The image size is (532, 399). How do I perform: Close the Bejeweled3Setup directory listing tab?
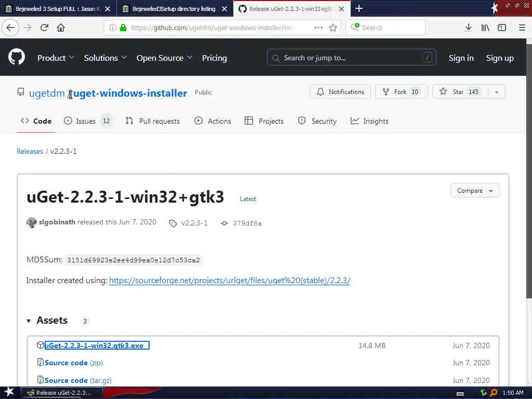point(224,9)
